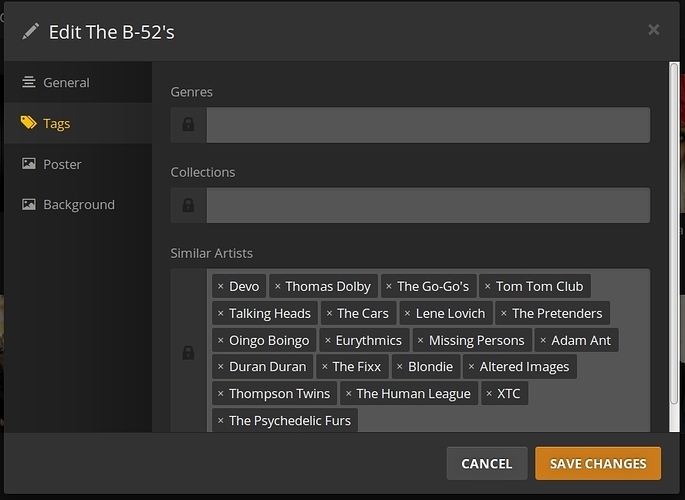Open the General tab
The image size is (685, 500).
(x=66, y=83)
